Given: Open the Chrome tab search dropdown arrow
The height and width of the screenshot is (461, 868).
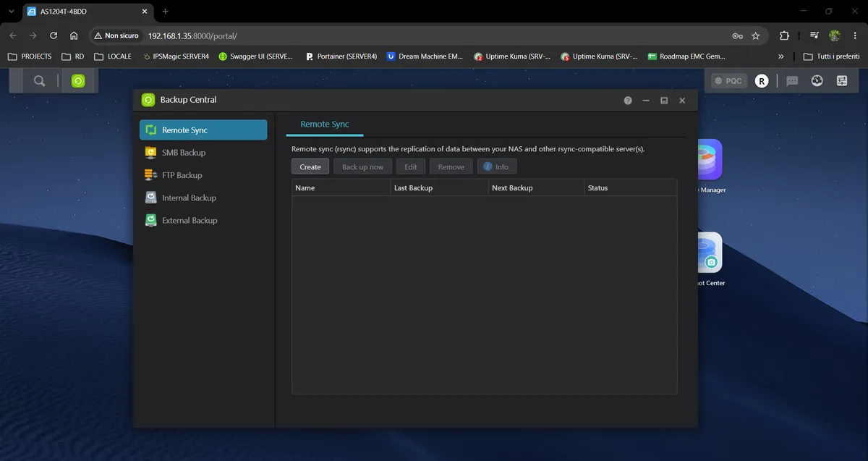Looking at the screenshot, I should 11,12.
